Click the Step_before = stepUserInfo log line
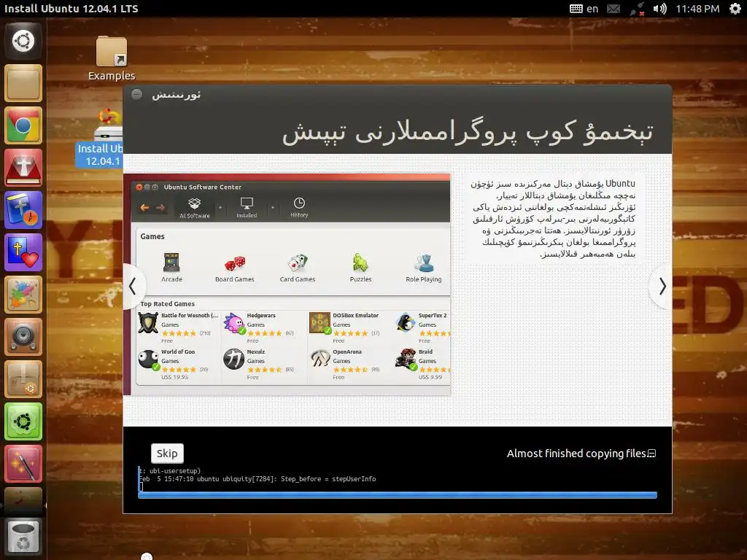Screen dimensions: 747x560 click(x=258, y=479)
